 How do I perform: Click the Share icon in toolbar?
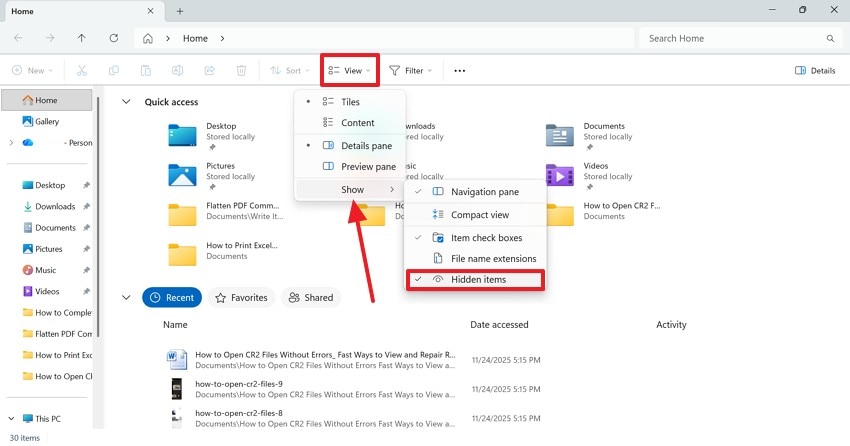(x=209, y=70)
